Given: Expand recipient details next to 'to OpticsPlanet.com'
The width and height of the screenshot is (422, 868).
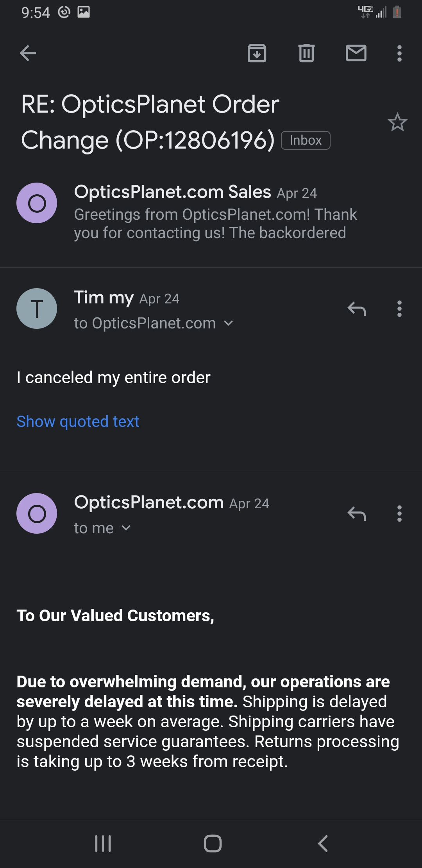Looking at the screenshot, I should [229, 323].
